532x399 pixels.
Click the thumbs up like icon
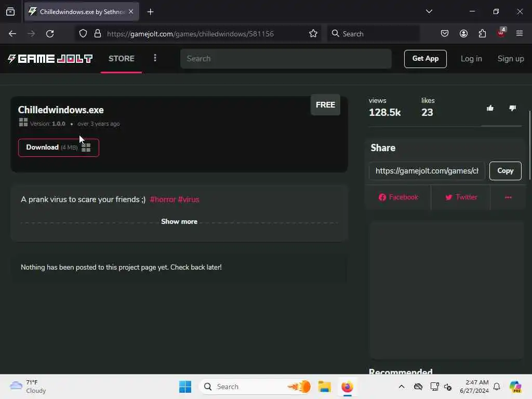[490, 108]
